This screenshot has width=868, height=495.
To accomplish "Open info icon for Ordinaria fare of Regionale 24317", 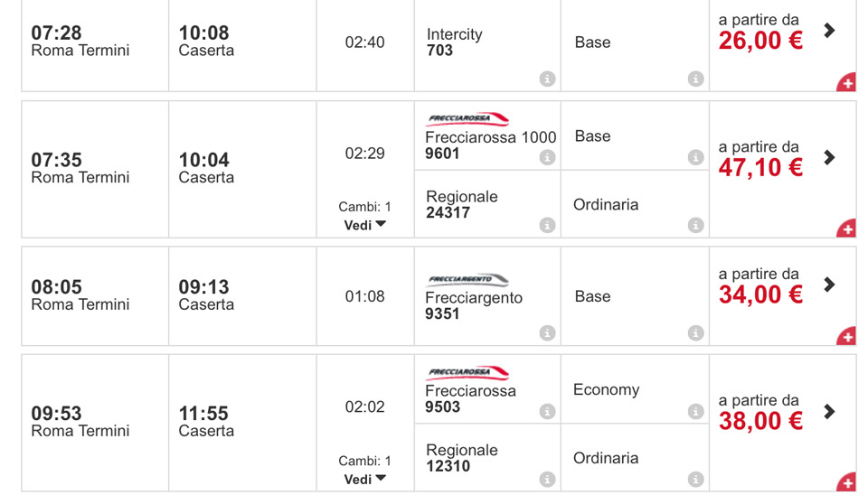I will (x=695, y=226).
